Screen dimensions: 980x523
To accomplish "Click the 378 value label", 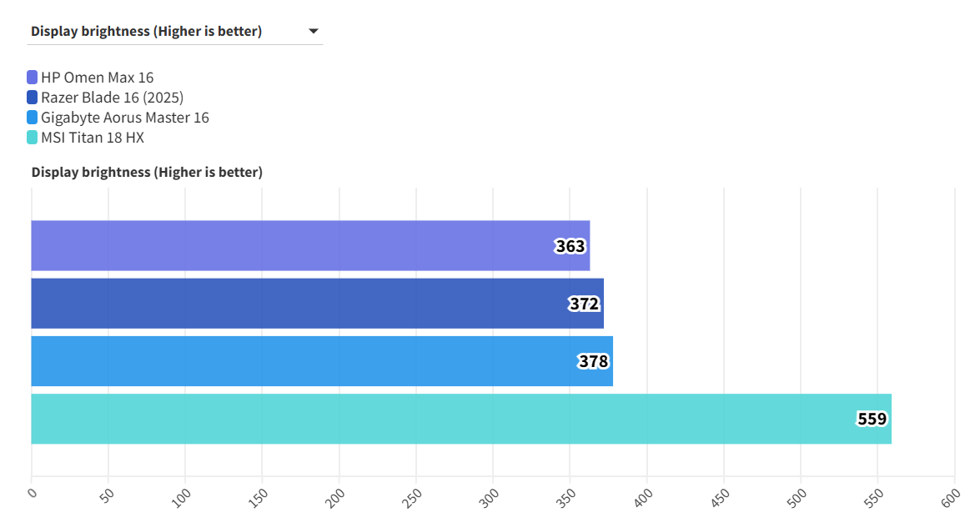I will point(594,361).
